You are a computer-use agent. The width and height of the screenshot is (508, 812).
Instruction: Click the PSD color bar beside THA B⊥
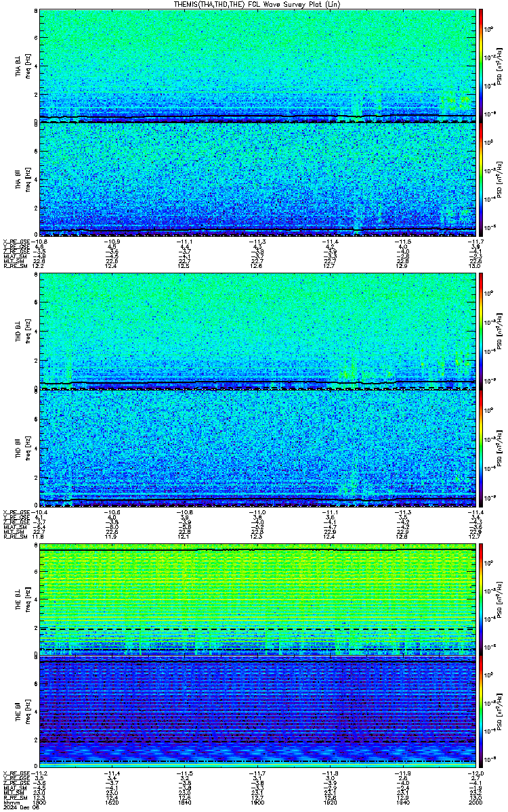(x=481, y=66)
